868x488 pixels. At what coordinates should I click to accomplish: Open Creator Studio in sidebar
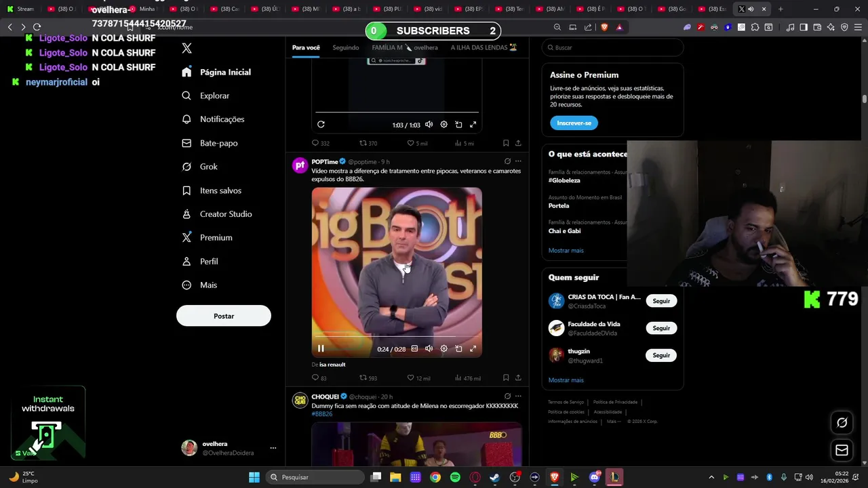point(216,214)
